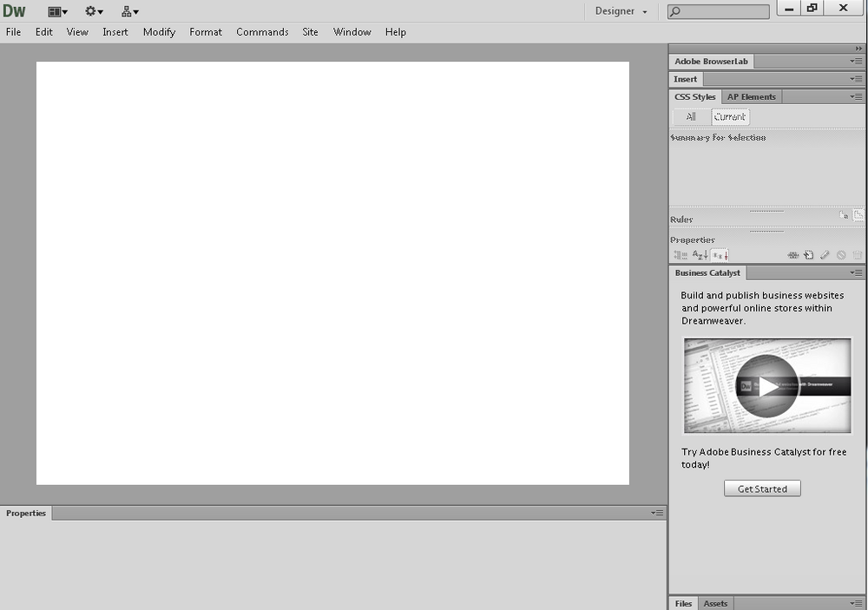Open the Adobe BrowserLab panel options menu
The image size is (868, 610).
click(x=856, y=62)
